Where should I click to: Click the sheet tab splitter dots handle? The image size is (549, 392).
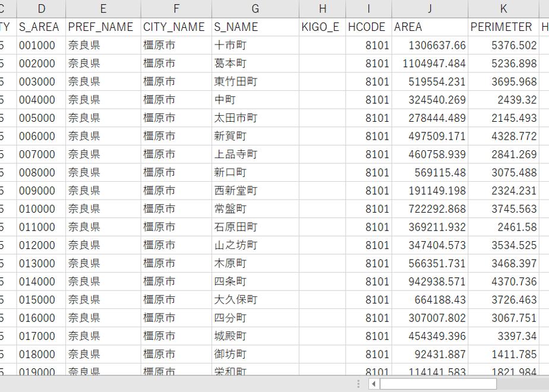click(x=358, y=384)
